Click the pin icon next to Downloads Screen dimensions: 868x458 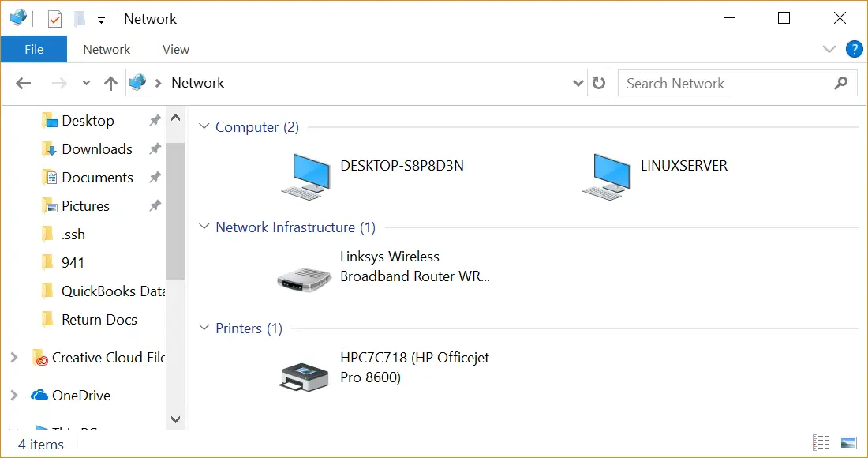click(x=155, y=148)
